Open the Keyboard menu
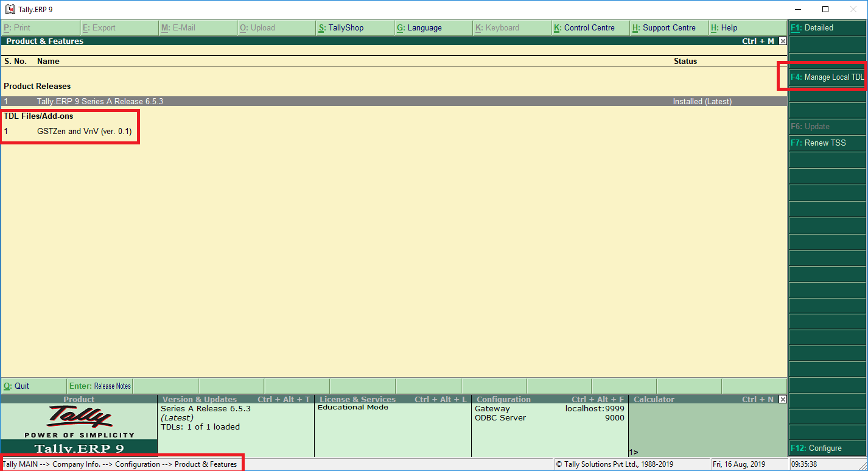This screenshot has height=471, width=868. 512,27
